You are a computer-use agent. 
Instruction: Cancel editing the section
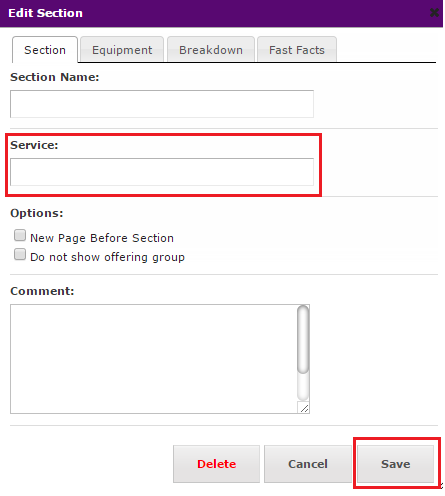click(x=308, y=464)
